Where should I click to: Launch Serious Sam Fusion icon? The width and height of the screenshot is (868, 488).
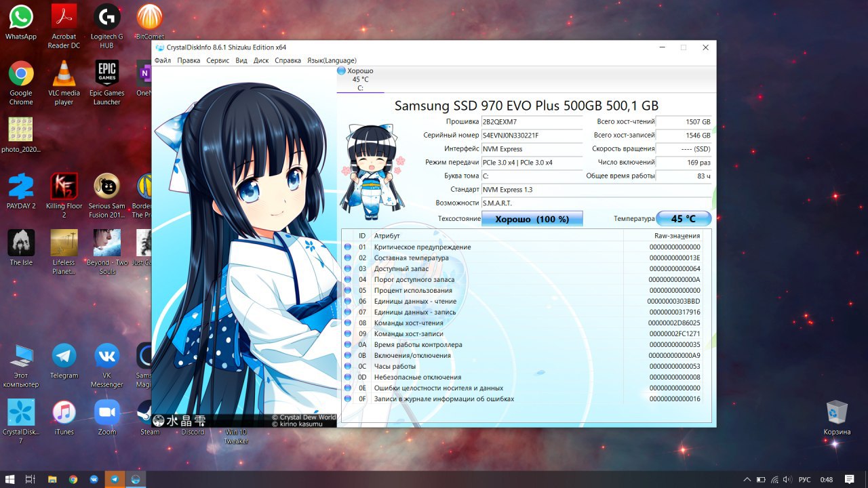click(106, 196)
